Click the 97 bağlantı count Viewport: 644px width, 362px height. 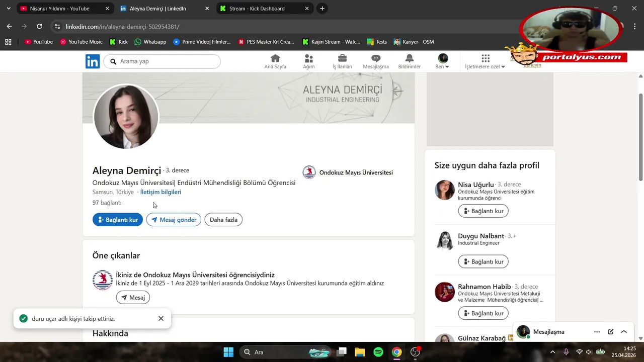point(107,203)
